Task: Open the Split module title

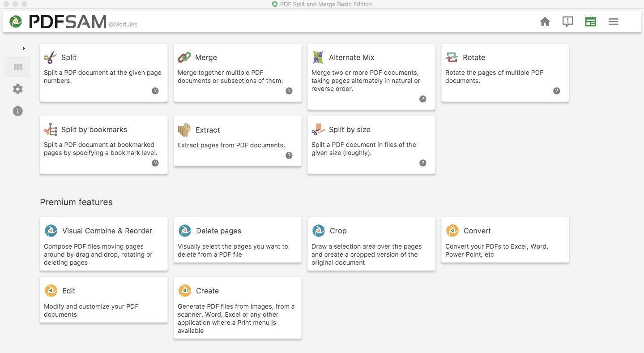Action: tap(69, 57)
